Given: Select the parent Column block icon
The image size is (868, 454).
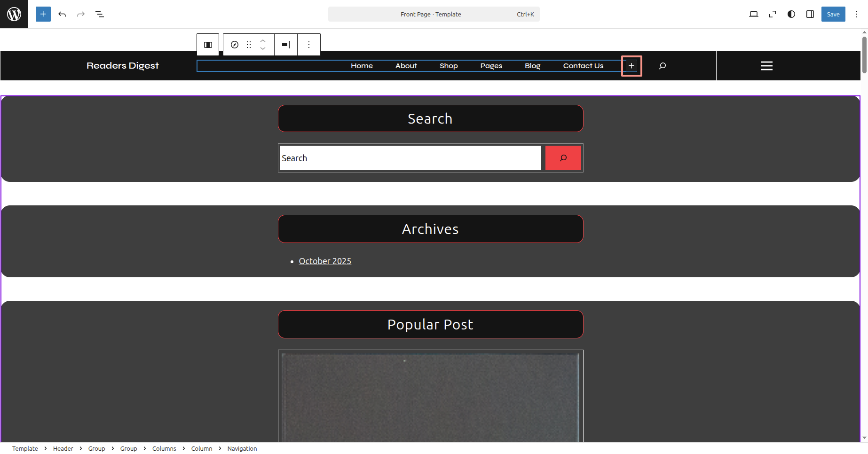Looking at the screenshot, I should pos(208,45).
